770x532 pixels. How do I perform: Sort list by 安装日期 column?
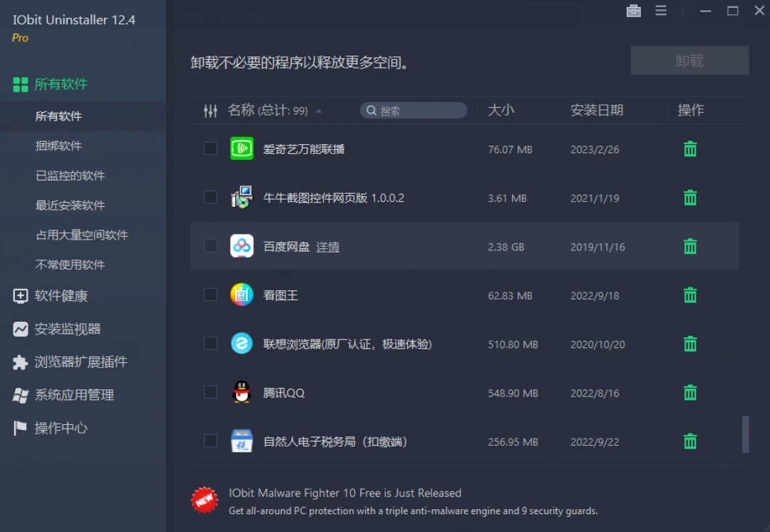click(x=597, y=110)
